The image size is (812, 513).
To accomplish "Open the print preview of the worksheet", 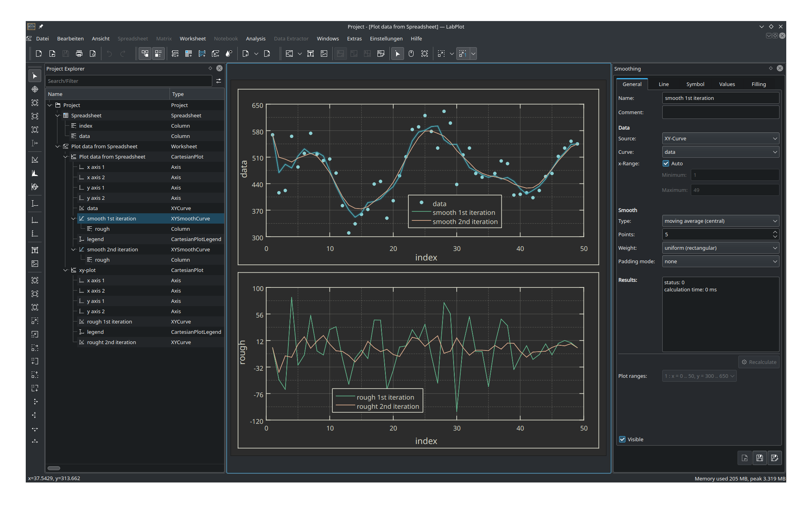I will [x=93, y=54].
